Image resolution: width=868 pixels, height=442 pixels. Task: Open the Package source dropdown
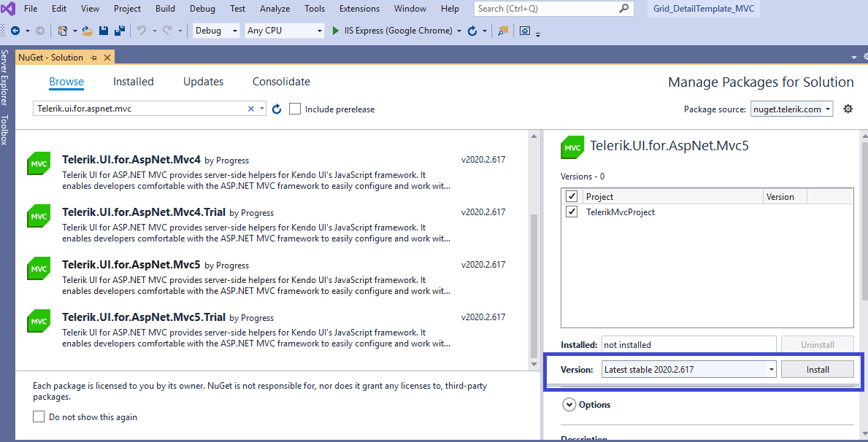[x=791, y=109]
